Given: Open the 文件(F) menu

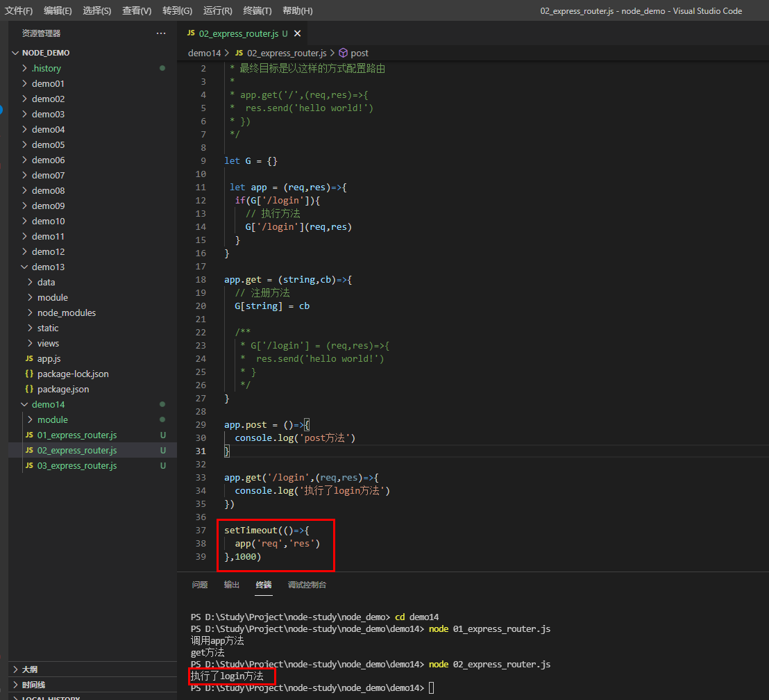Looking at the screenshot, I should point(19,11).
